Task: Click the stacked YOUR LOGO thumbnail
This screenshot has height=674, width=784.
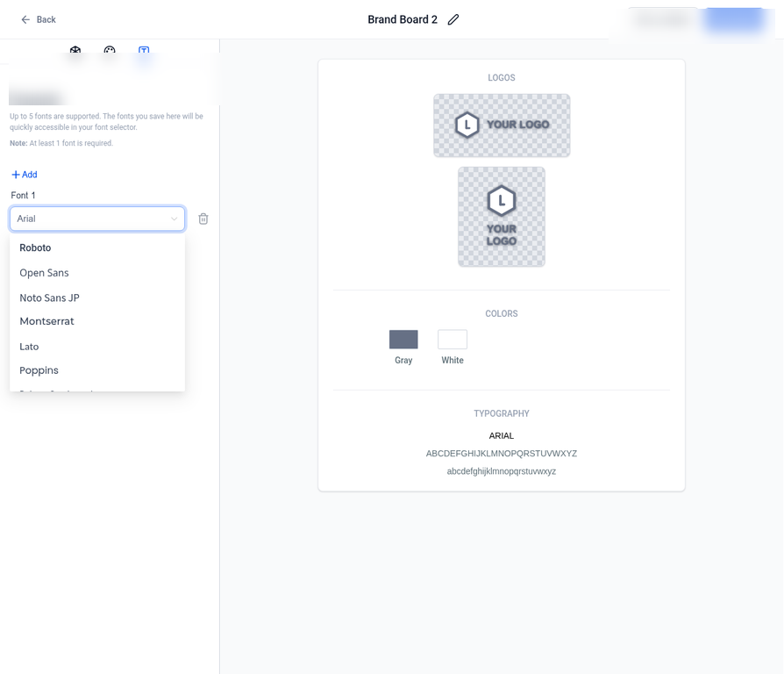Action: 502,217
